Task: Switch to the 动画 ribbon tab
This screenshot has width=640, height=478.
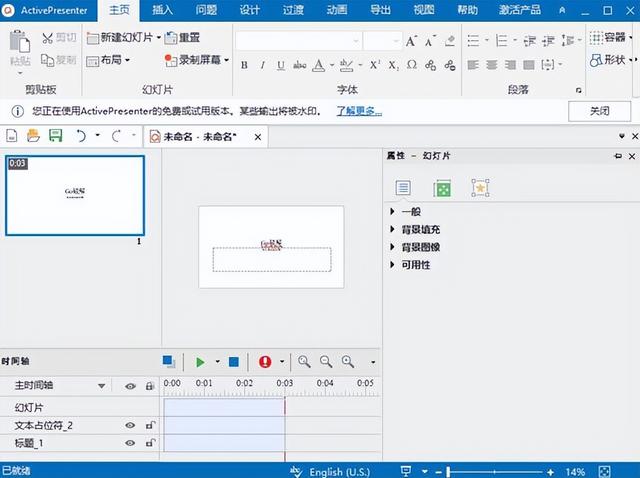Action: click(x=337, y=10)
